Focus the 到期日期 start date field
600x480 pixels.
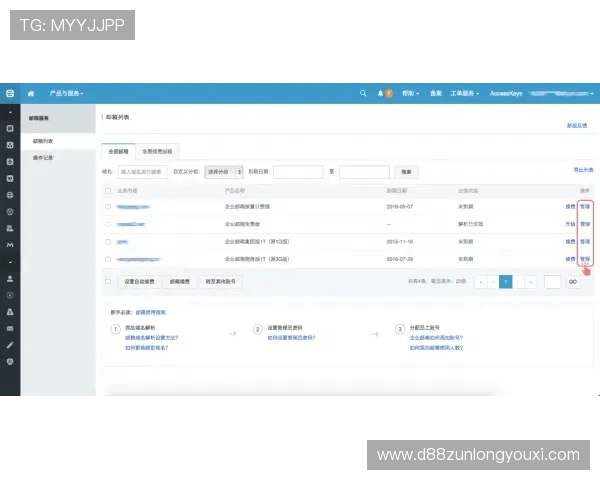(298, 172)
